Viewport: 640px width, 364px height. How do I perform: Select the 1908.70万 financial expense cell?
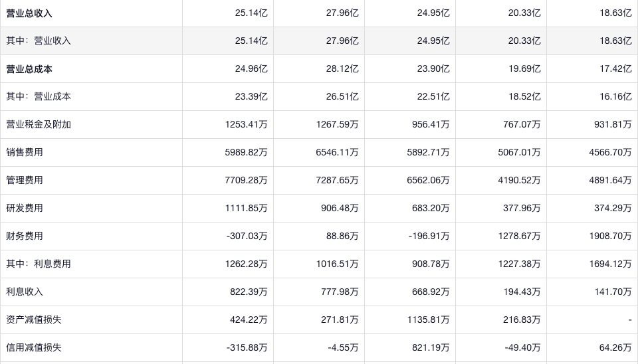coord(610,236)
